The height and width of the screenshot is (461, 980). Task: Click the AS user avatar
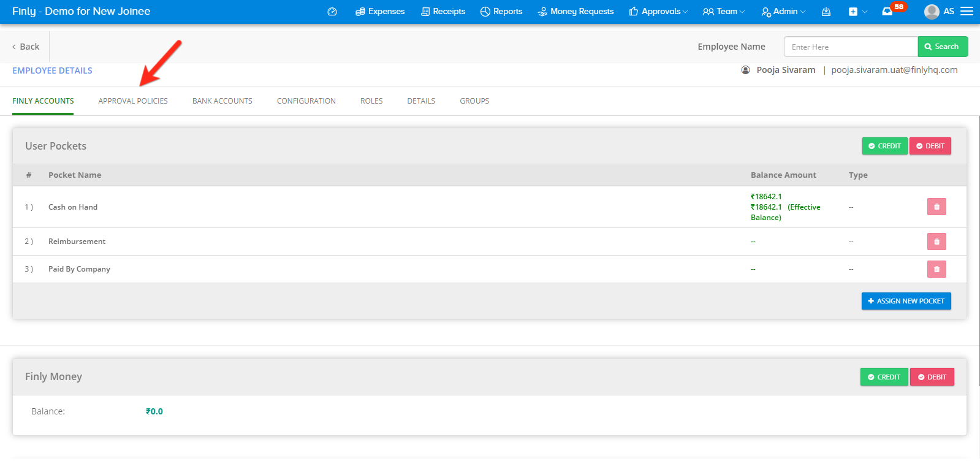click(x=932, y=12)
